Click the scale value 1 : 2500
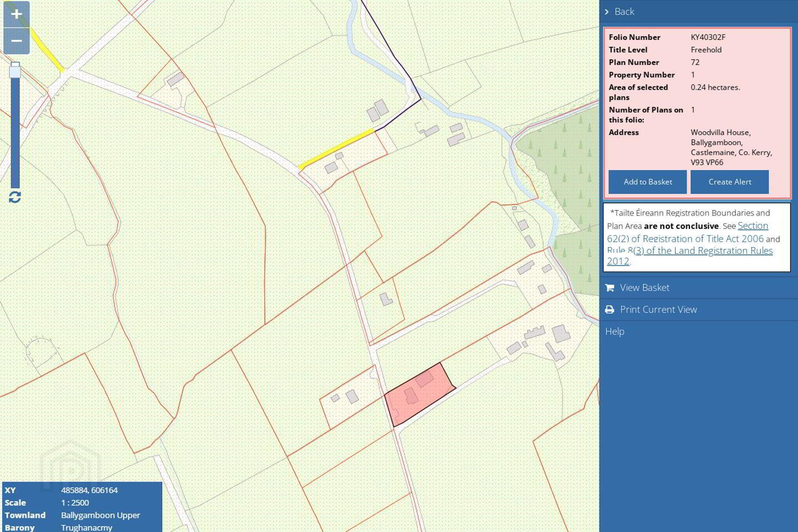The height and width of the screenshot is (532, 798). point(75,503)
